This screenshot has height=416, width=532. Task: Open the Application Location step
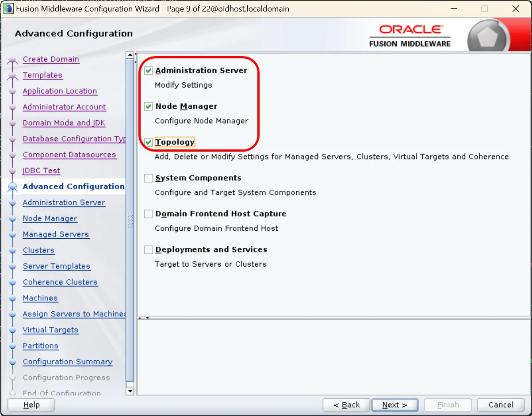click(60, 91)
